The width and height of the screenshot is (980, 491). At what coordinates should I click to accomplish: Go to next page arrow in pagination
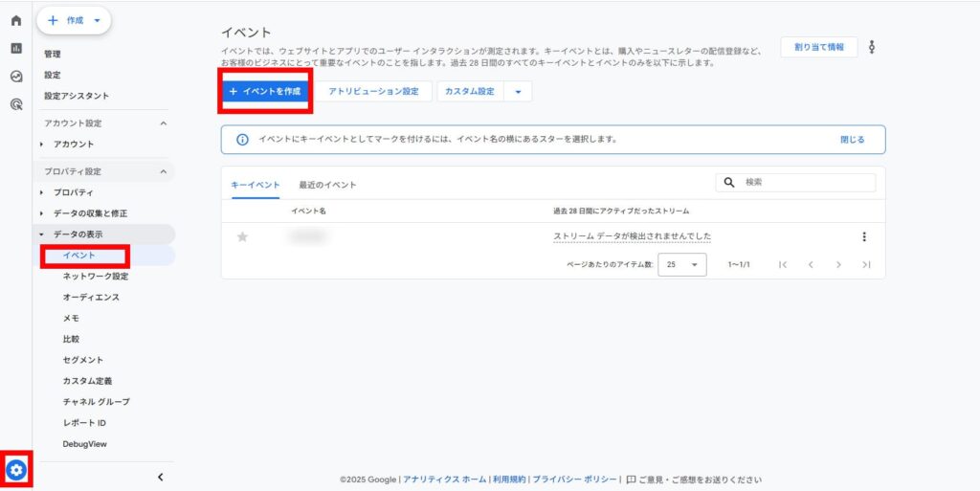(x=838, y=265)
